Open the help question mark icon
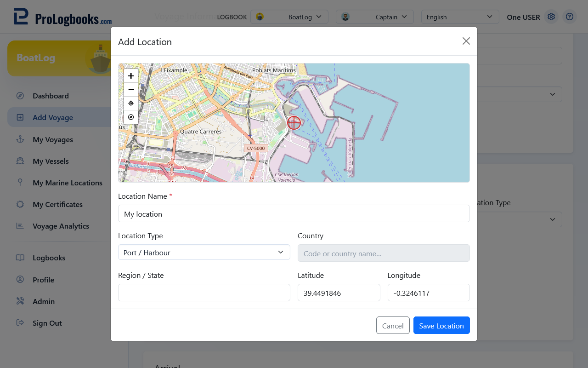The width and height of the screenshot is (588, 368). pyautogui.click(x=570, y=17)
